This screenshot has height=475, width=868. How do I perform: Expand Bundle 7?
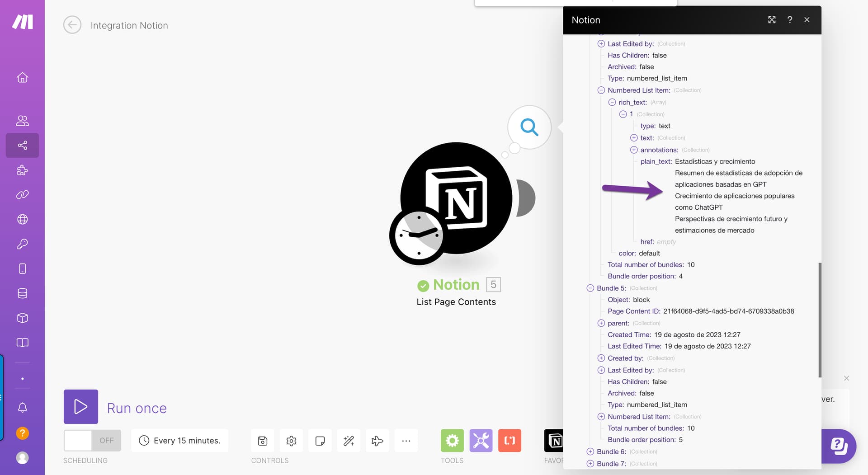[590, 464]
